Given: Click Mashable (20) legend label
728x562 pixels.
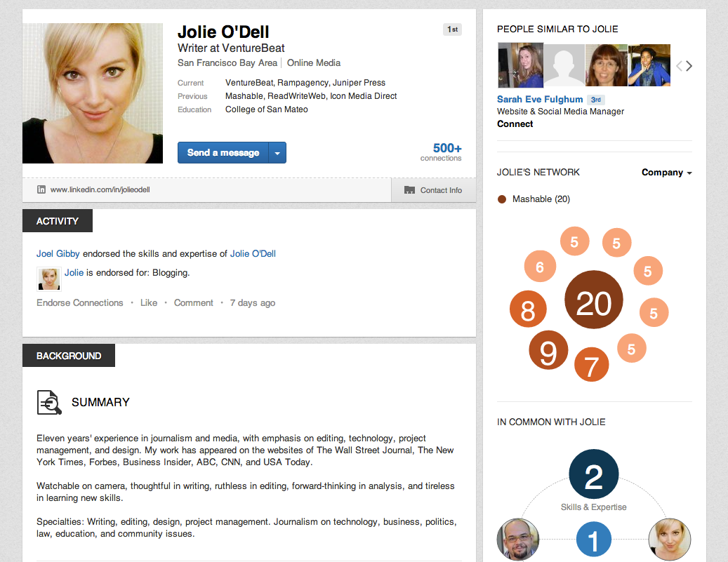Looking at the screenshot, I should pos(541,199).
